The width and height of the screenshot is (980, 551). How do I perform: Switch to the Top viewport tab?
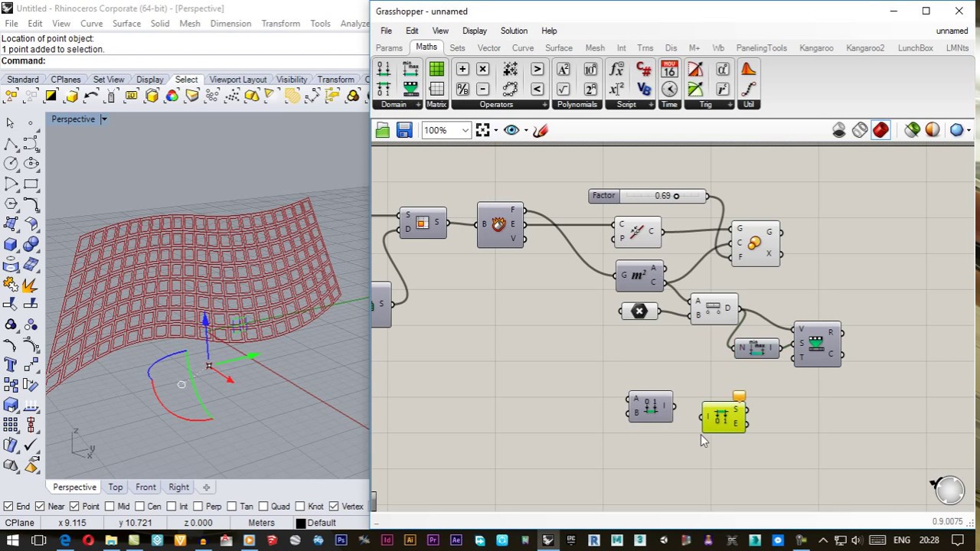[x=115, y=487]
